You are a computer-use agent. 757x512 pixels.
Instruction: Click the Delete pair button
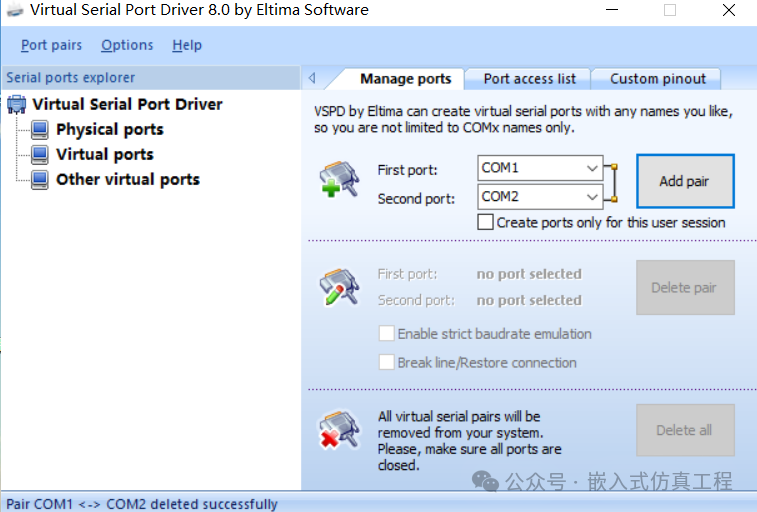point(685,288)
